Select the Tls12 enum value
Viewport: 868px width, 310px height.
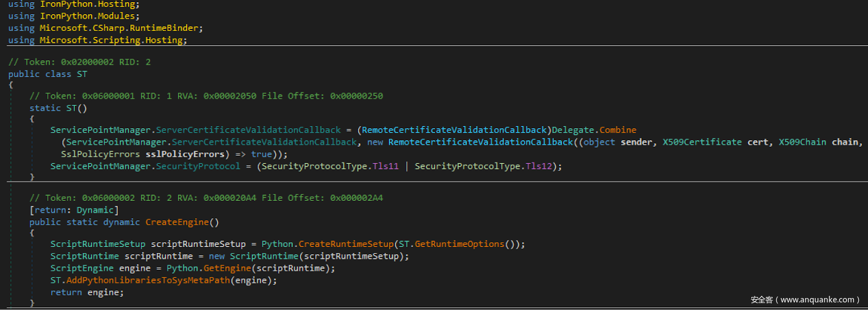pyautogui.click(x=539, y=167)
